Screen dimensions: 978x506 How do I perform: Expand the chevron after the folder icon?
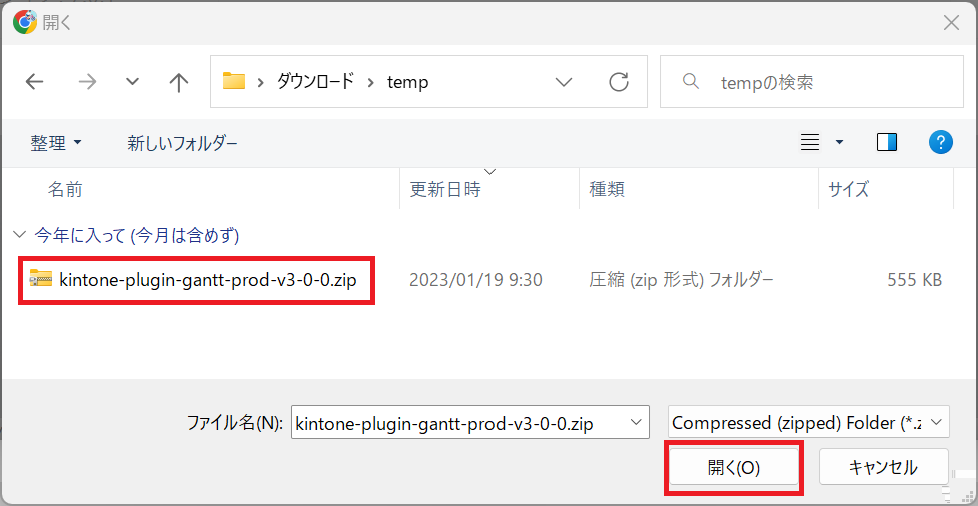pyautogui.click(x=261, y=82)
